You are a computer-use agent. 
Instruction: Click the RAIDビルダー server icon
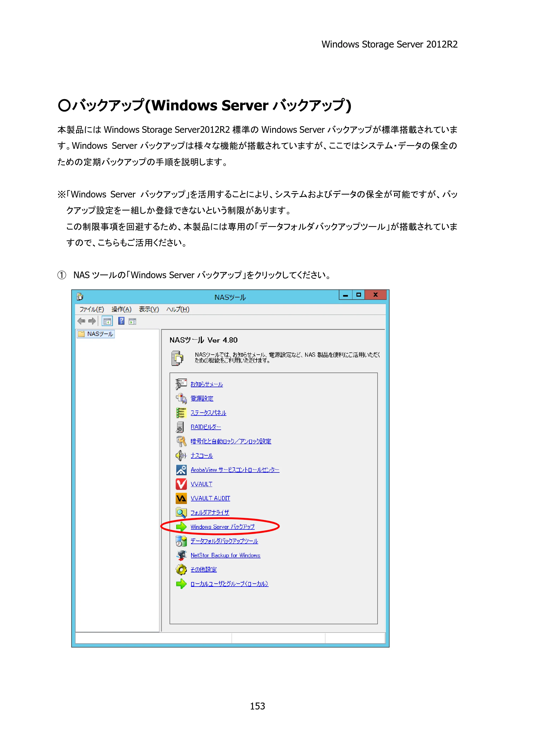(x=180, y=427)
